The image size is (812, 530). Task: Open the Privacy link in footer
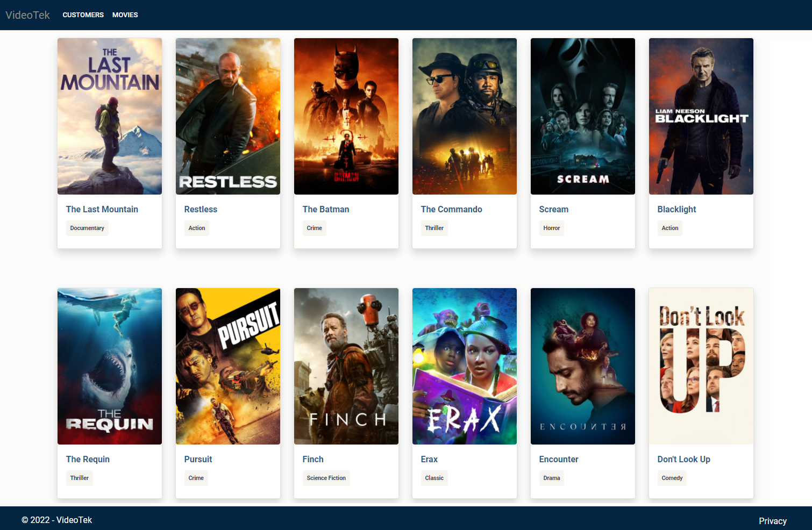(x=772, y=521)
